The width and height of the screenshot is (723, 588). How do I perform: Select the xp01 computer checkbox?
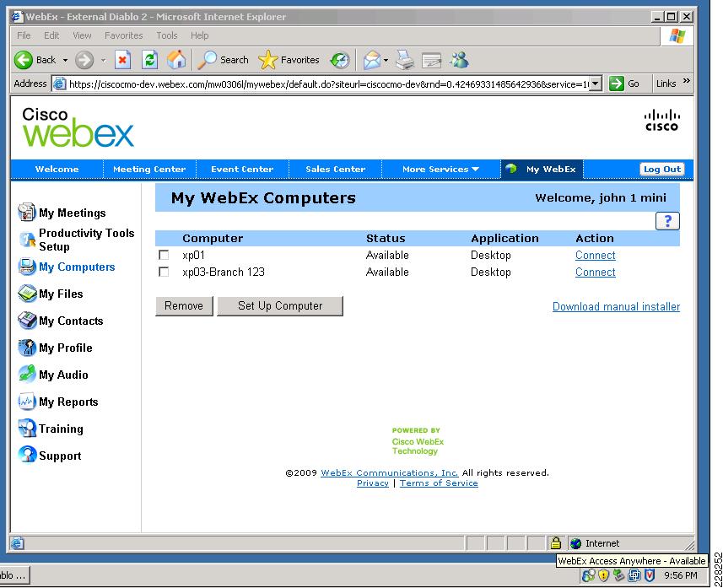pos(164,255)
